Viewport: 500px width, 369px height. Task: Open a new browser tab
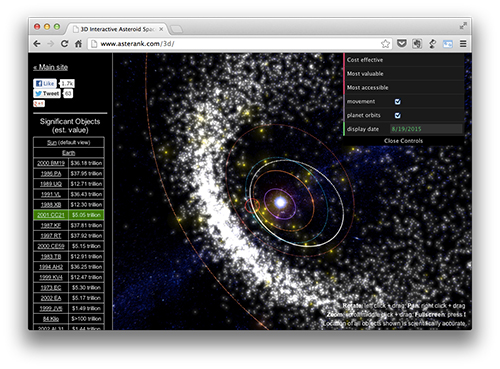tap(176, 29)
